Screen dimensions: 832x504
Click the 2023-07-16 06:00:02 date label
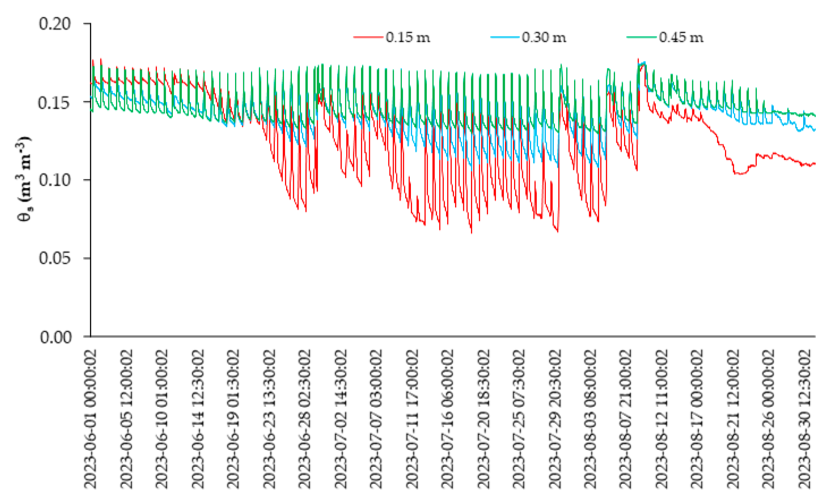[447, 419]
